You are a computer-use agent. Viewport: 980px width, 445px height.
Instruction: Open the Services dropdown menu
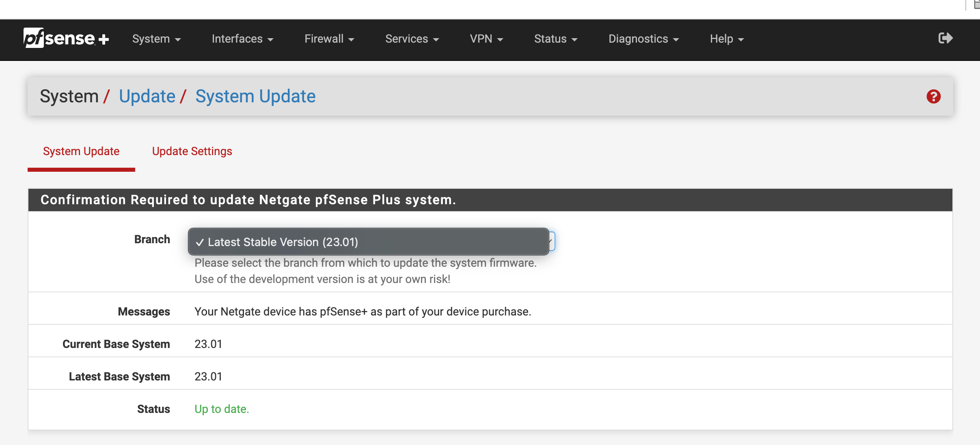click(412, 39)
